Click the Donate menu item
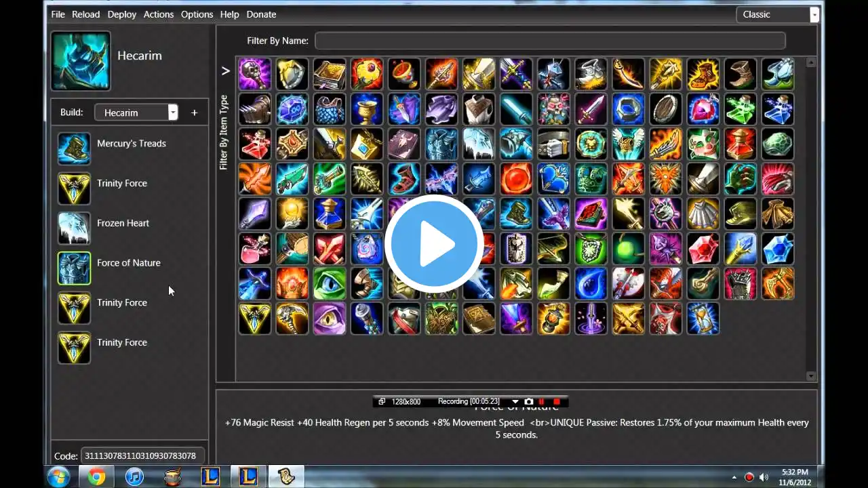This screenshot has height=488, width=868. pyautogui.click(x=261, y=14)
